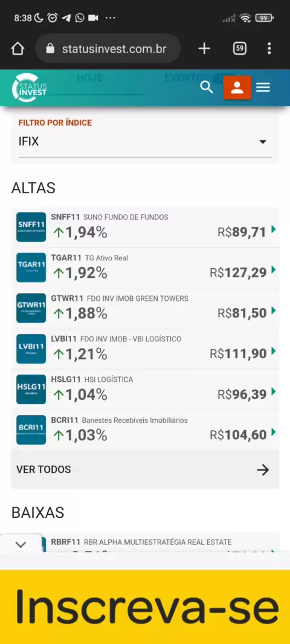Open the orange user account icon

(x=237, y=88)
